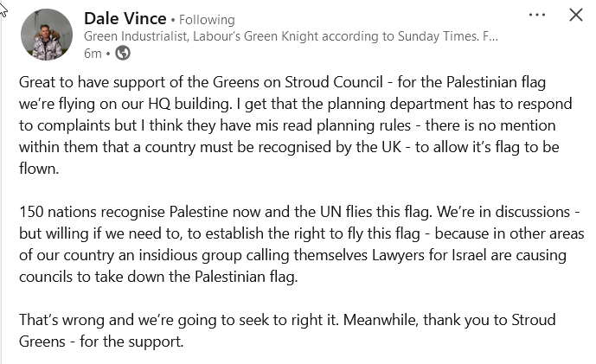
Task: Click the phrase "Sunday Times" in the headline
Action: tap(426, 36)
